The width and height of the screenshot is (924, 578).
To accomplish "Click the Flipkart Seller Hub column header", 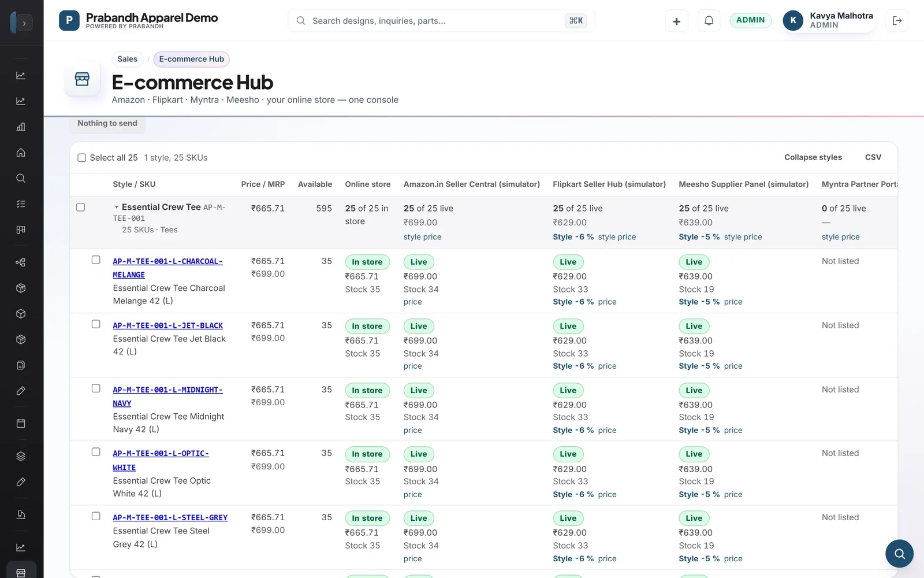I will (x=609, y=184).
